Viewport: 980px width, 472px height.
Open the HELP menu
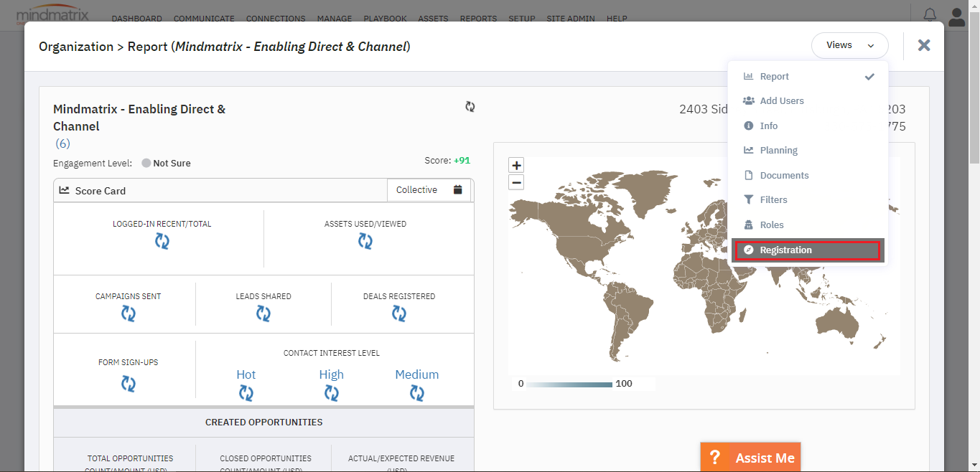coord(617,19)
